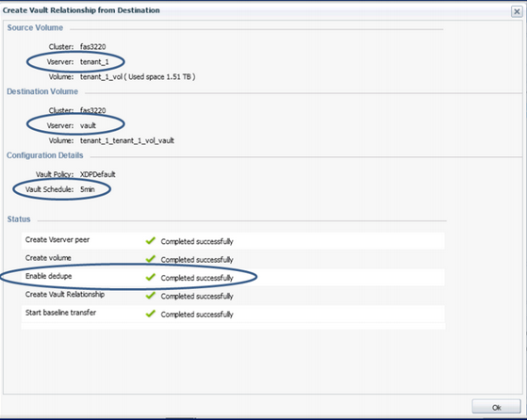Click the destination Vserver value vault
527x420 pixels.
[88, 125]
